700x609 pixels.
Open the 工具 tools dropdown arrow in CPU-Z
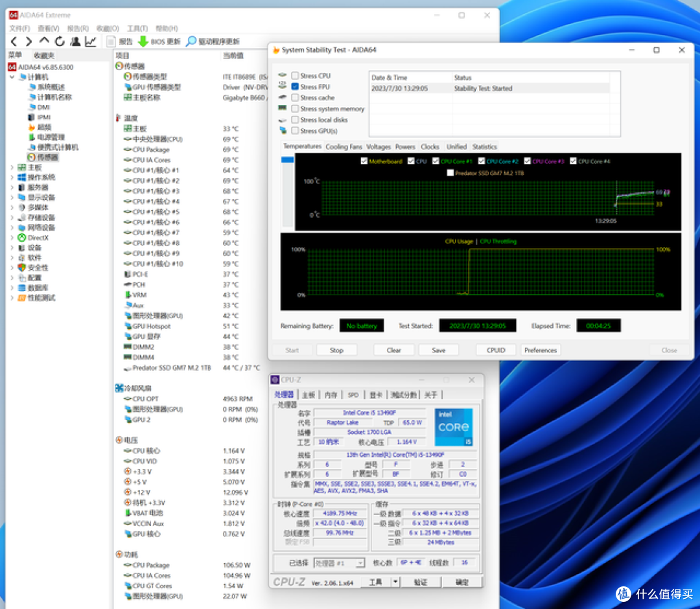395,582
